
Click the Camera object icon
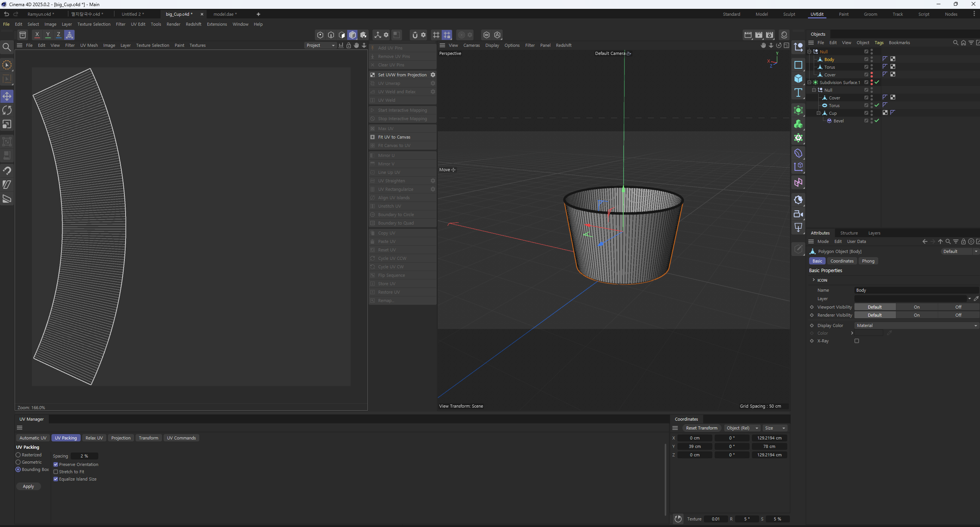click(x=798, y=214)
